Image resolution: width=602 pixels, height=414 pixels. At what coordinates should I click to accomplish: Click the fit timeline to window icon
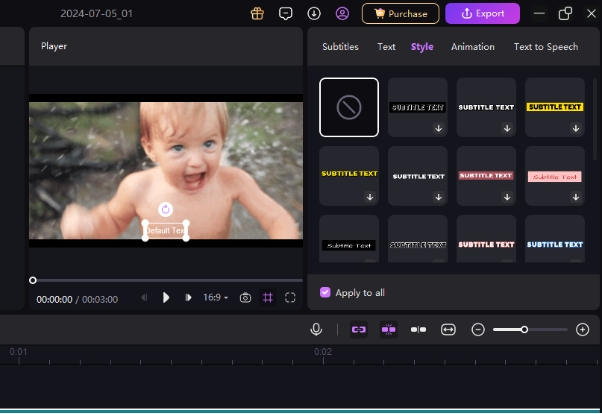(x=448, y=330)
